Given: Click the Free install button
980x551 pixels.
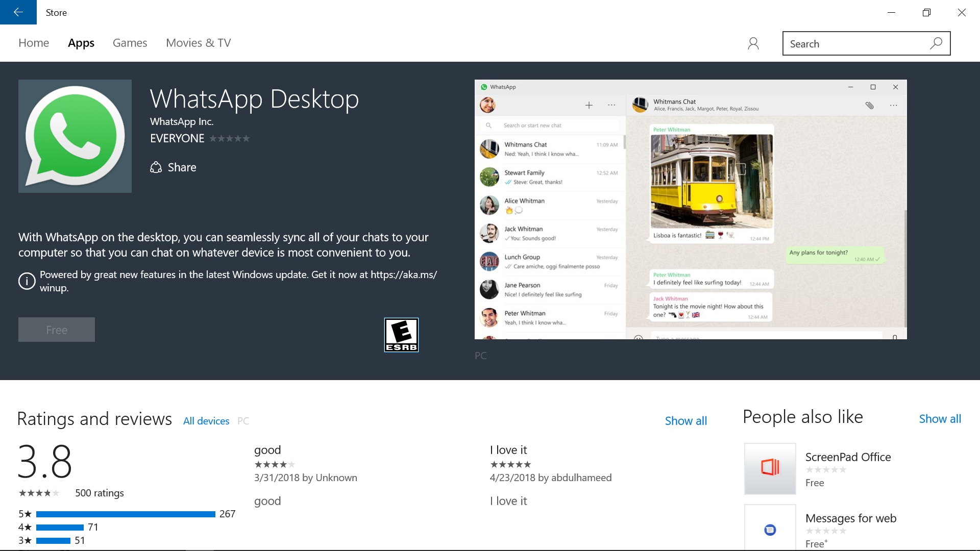Looking at the screenshot, I should [57, 330].
